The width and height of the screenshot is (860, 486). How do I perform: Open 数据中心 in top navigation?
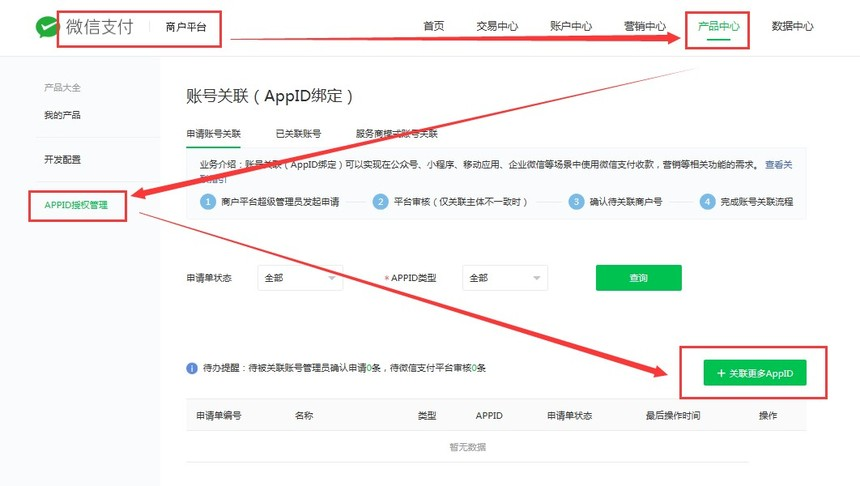pyautogui.click(x=792, y=27)
